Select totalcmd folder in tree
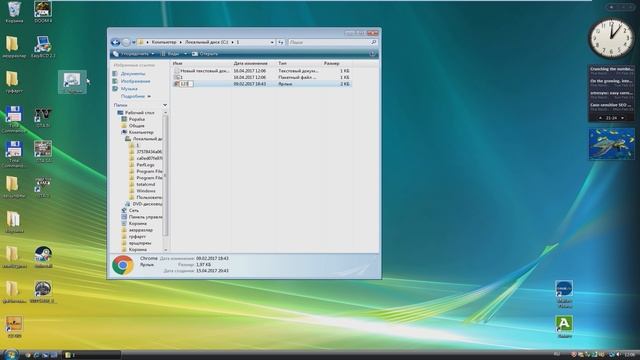640x360 pixels. 142,184
